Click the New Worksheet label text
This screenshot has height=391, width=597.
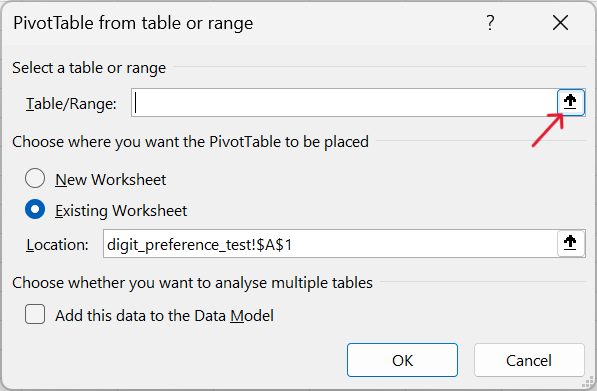pyautogui.click(x=111, y=179)
